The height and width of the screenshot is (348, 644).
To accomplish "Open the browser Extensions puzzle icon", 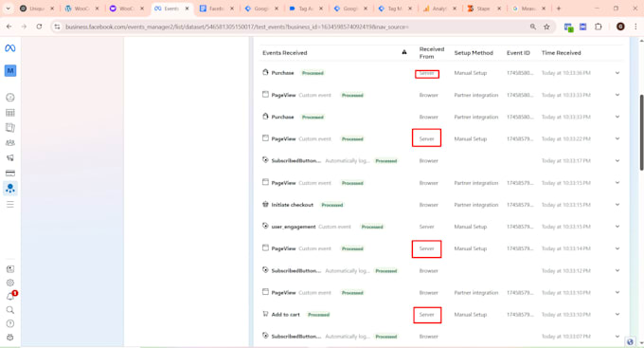I will 599,27.
